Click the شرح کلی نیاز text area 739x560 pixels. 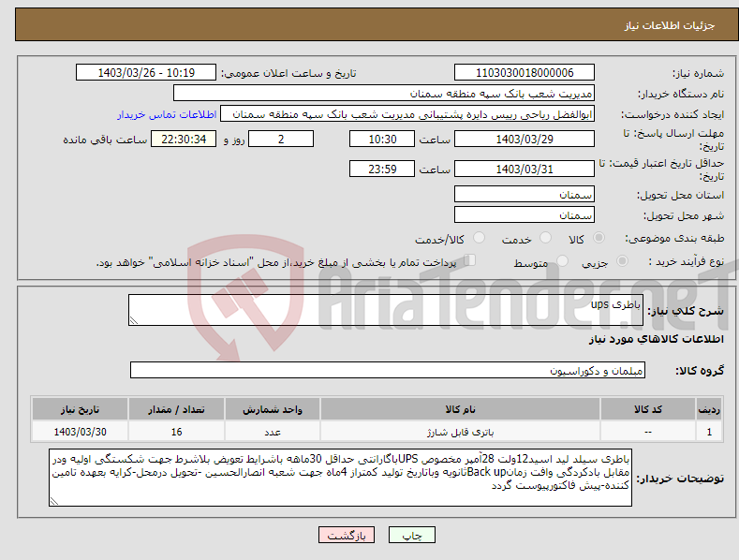click(386, 310)
